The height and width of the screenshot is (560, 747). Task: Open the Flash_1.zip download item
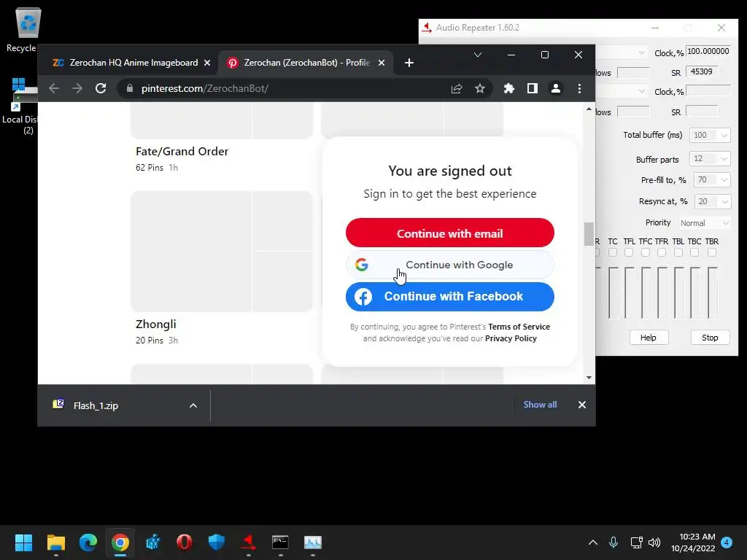96,405
